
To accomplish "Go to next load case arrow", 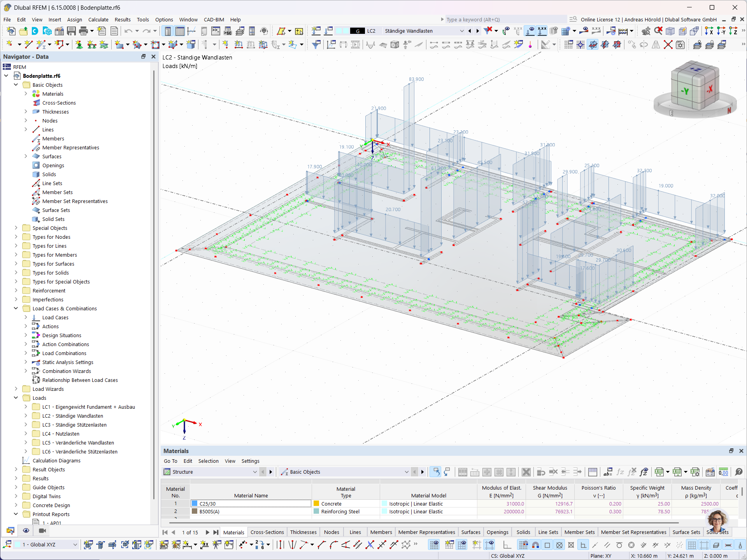I will pyautogui.click(x=478, y=31).
